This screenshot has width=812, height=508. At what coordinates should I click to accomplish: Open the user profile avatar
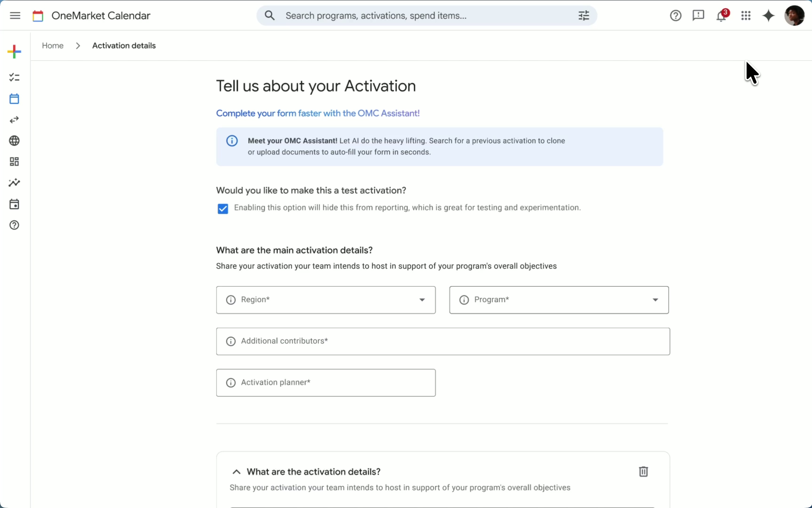tap(795, 16)
